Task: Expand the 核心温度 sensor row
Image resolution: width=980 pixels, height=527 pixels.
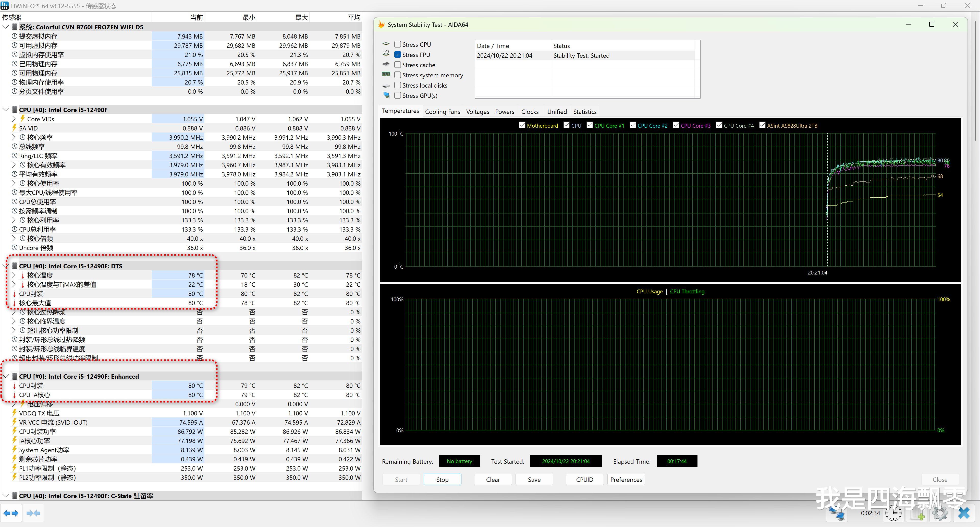Action: click(x=14, y=275)
